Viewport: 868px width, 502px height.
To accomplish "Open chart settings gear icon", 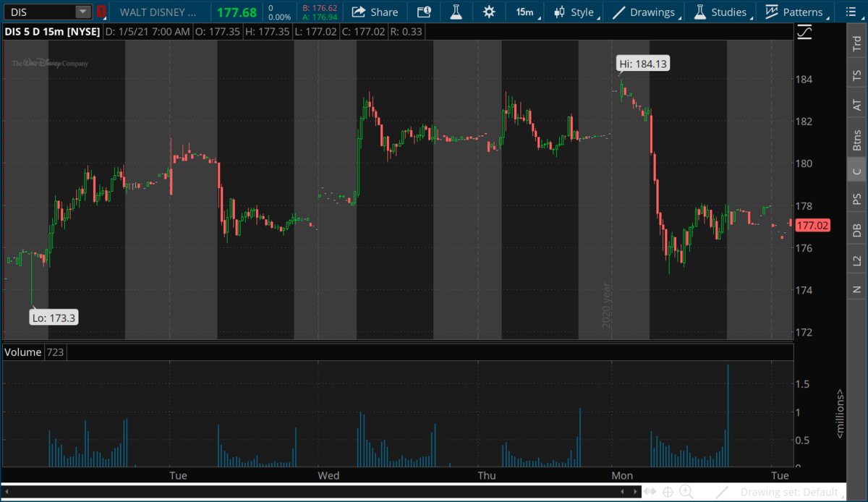I will [490, 12].
